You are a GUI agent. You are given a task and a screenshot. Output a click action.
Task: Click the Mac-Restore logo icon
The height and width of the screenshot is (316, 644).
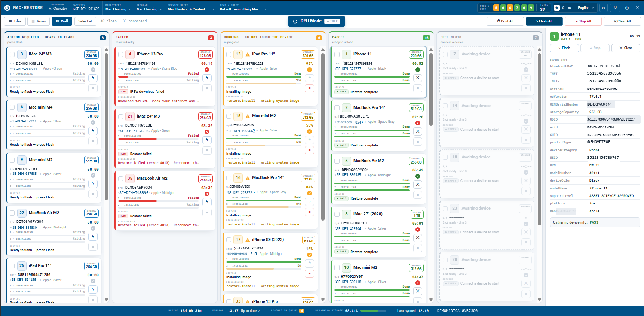(7, 7)
